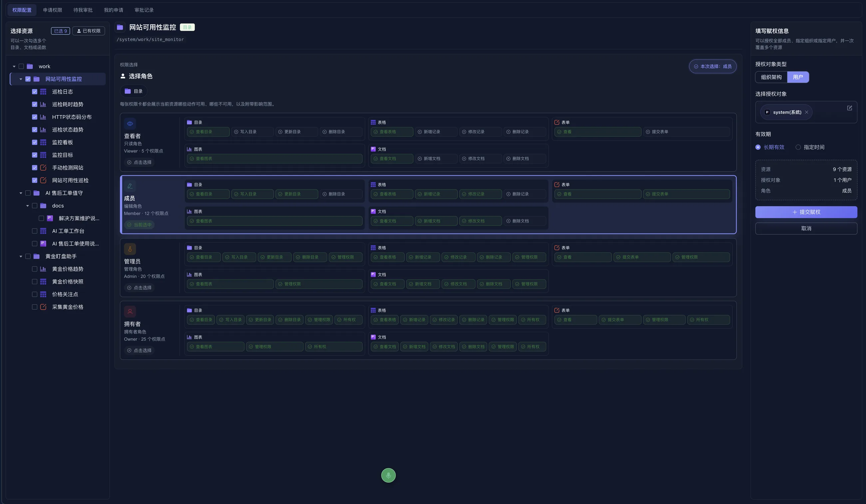Click the 已有权限 filter button
The image size is (866, 504).
pos(89,31)
